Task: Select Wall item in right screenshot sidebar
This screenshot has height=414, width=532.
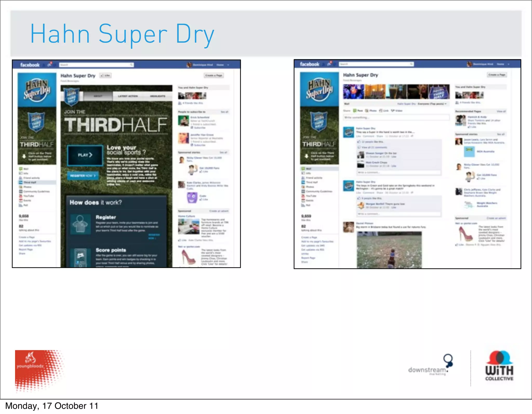Action: click(x=319, y=169)
